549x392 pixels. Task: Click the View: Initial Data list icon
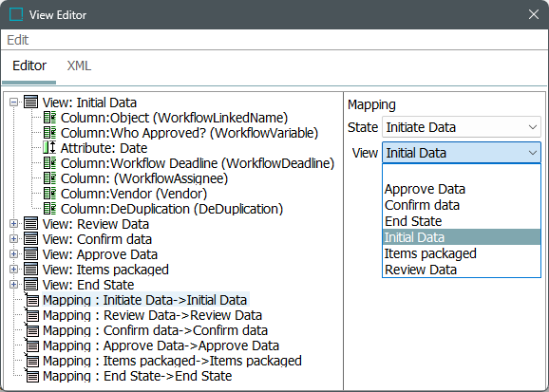(30, 103)
